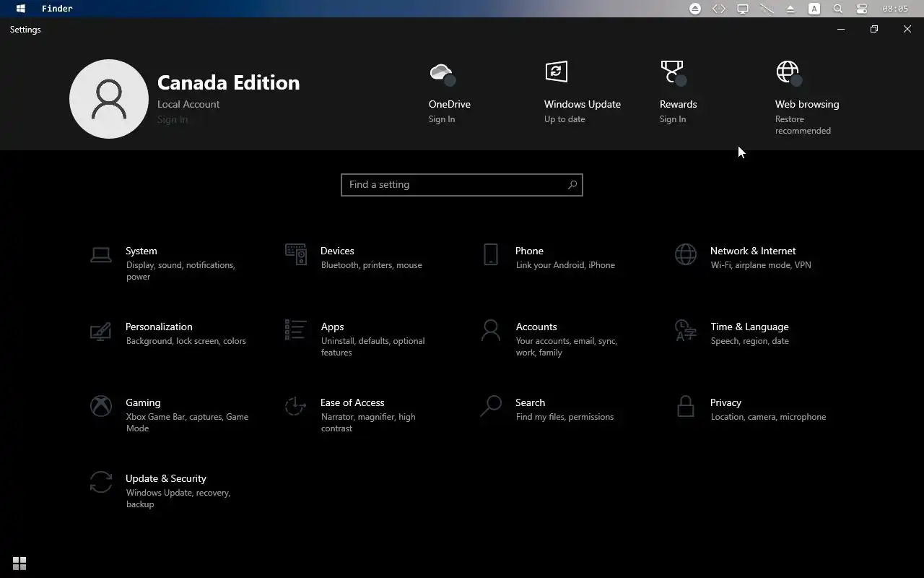924x578 pixels.
Task: Click the Web browsing globe icon
Action: point(789,72)
